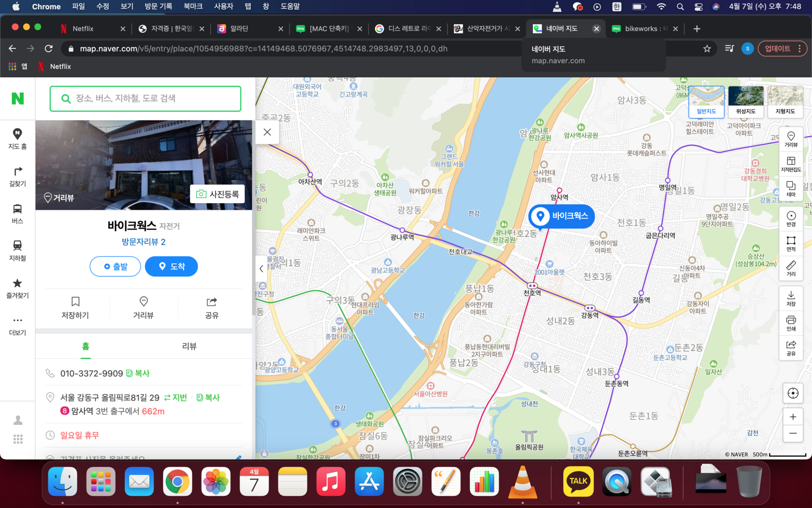Select the area (면적) measuring tool
812x508 pixels.
click(x=791, y=243)
